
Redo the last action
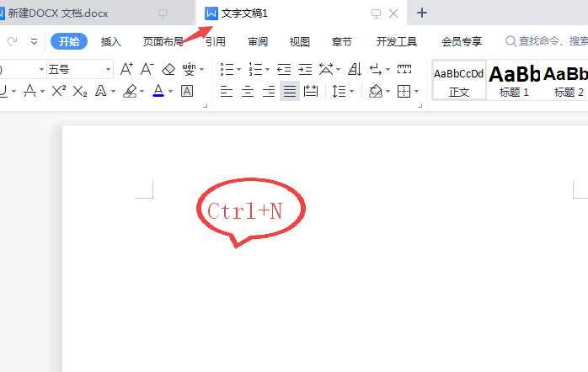point(13,41)
